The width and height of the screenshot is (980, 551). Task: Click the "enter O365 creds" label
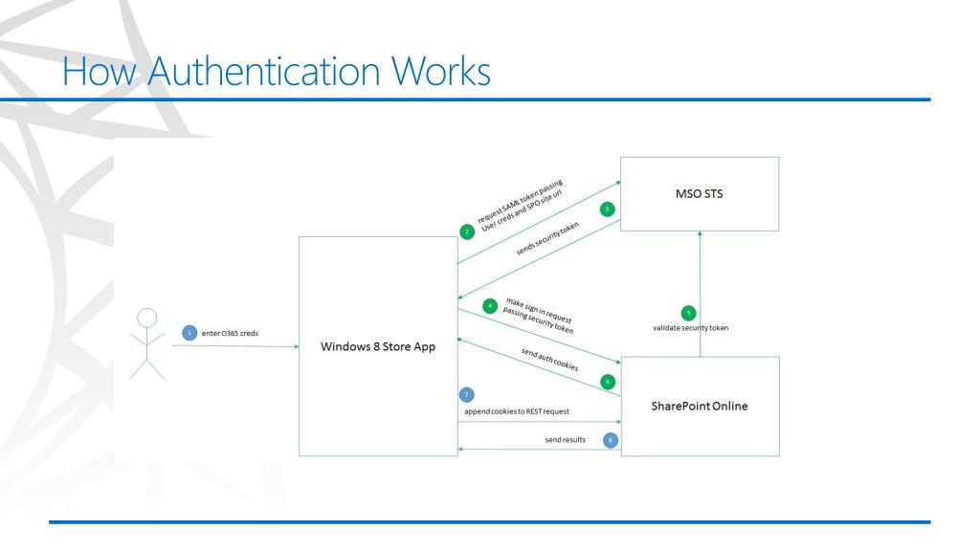pyautogui.click(x=230, y=333)
